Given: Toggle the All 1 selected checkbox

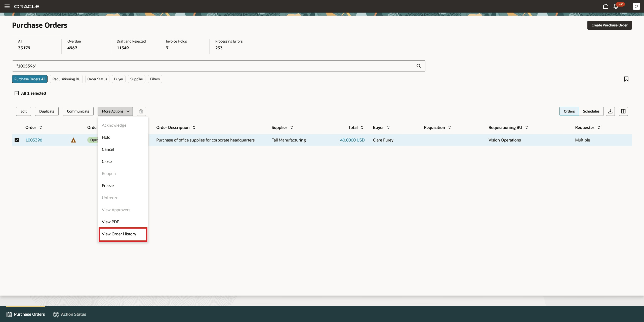Looking at the screenshot, I should tap(17, 93).
